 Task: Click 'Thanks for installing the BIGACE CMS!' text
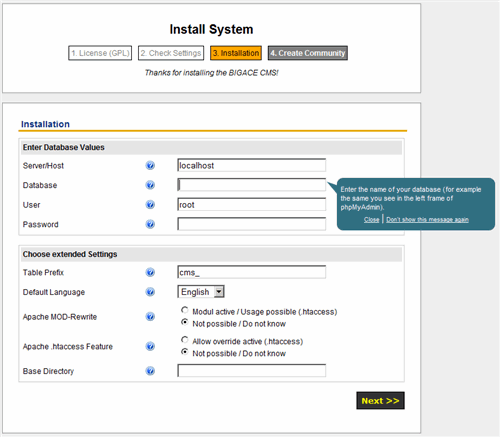coord(211,73)
